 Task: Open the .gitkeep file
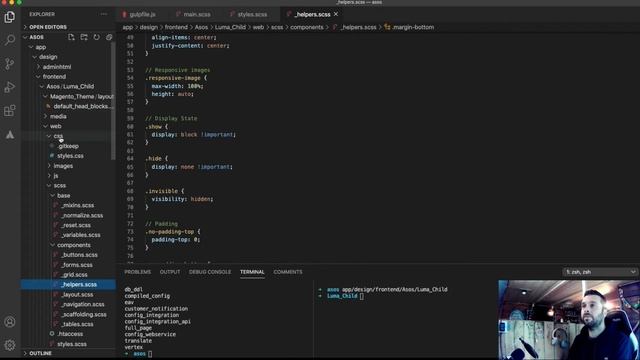point(68,146)
